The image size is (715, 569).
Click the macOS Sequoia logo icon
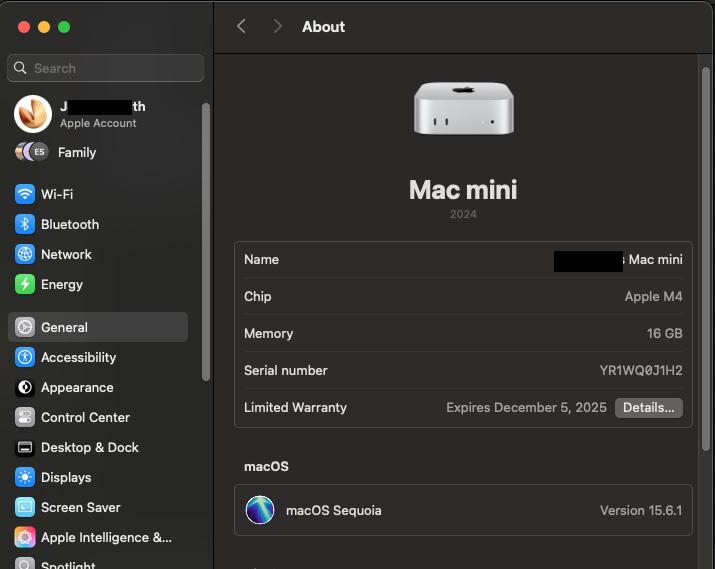point(260,510)
